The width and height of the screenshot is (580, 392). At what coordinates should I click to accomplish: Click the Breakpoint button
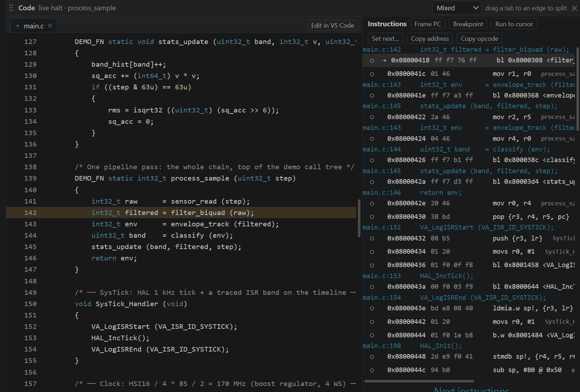click(x=468, y=24)
